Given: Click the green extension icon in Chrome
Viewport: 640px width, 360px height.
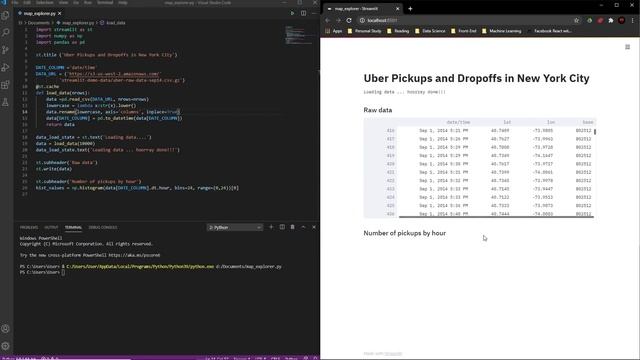Looking at the screenshot, I should [589, 20].
